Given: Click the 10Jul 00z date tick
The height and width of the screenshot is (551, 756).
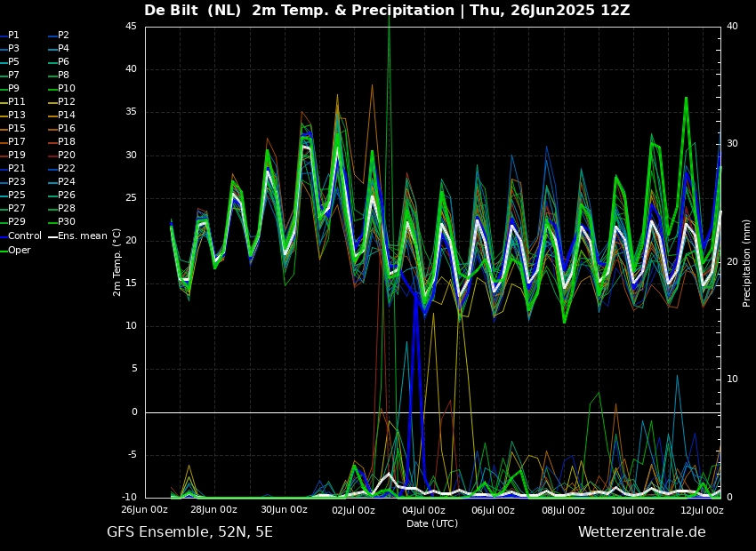Looking at the screenshot, I should [632, 510].
